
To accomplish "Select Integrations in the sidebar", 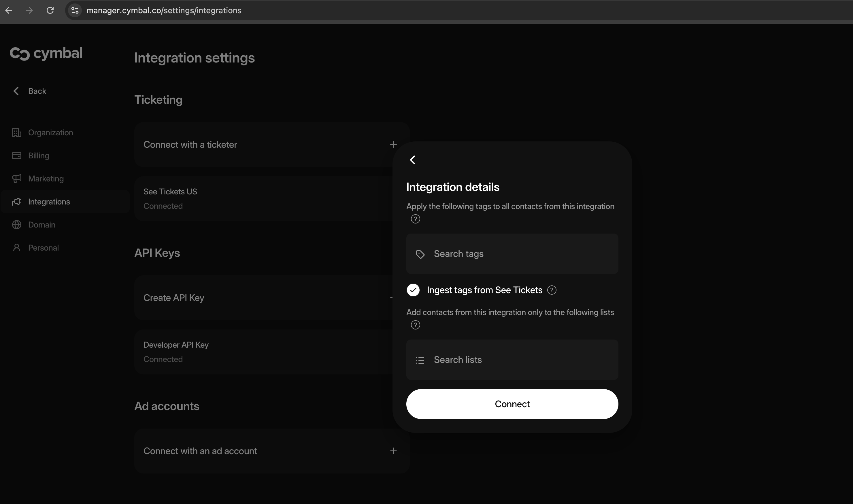I will tap(65, 202).
